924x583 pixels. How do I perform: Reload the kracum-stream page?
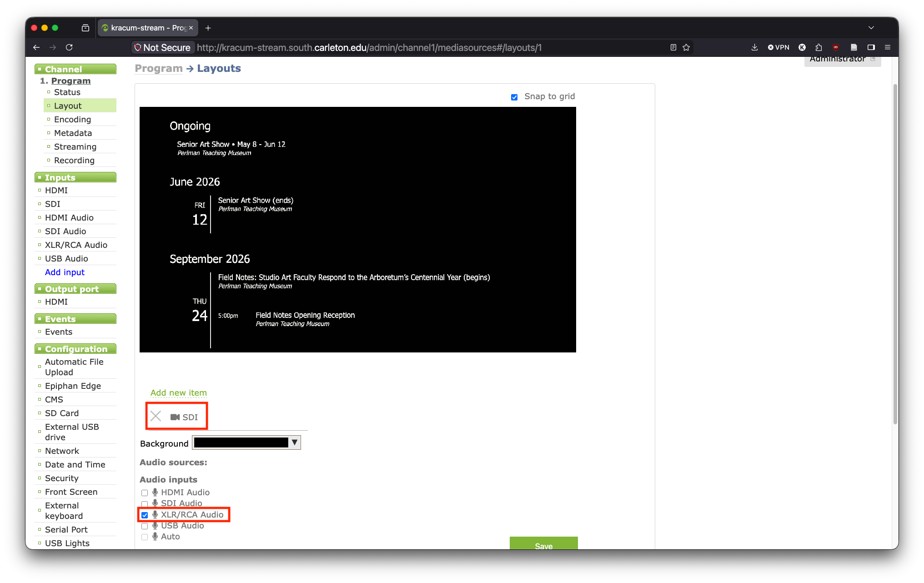pyautogui.click(x=69, y=47)
